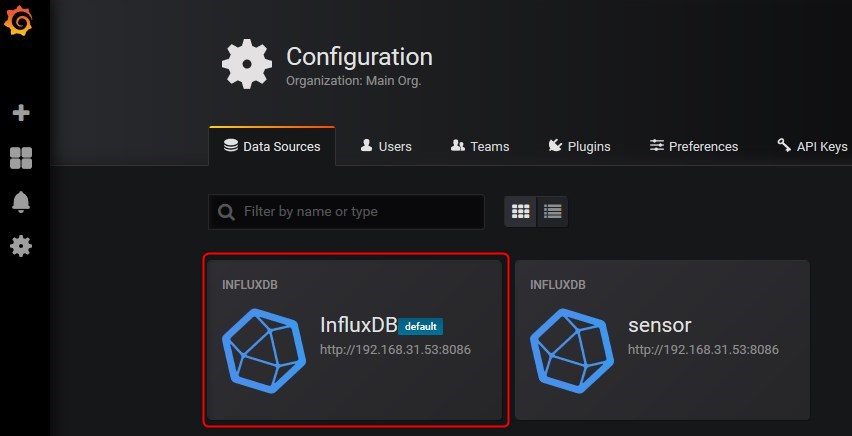Screen dimensions: 852x436
Task: Open the Configuration gear icon in sidebar
Action: click(x=21, y=246)
